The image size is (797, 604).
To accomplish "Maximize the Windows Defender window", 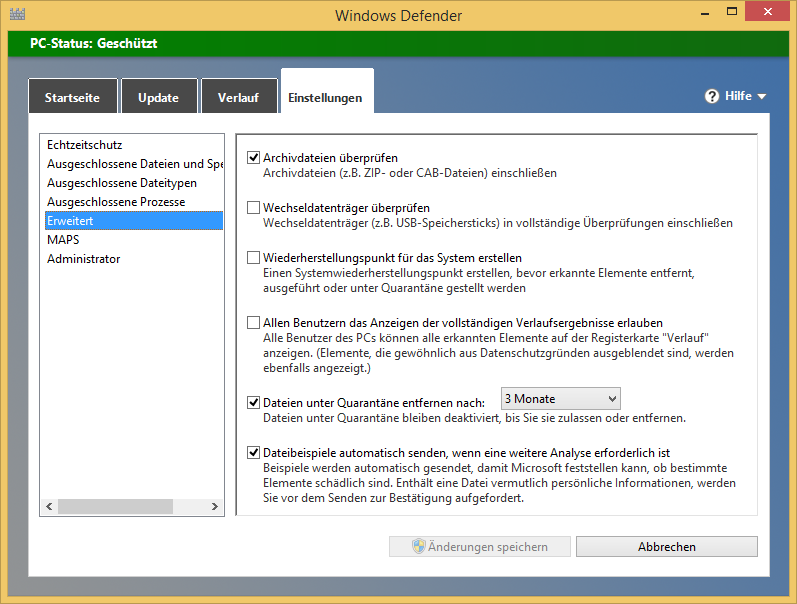I will coord(732,12).
